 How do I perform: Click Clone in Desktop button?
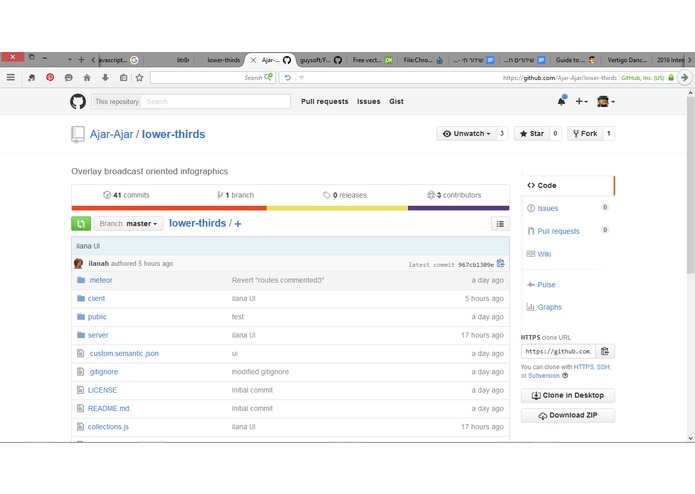568,395
